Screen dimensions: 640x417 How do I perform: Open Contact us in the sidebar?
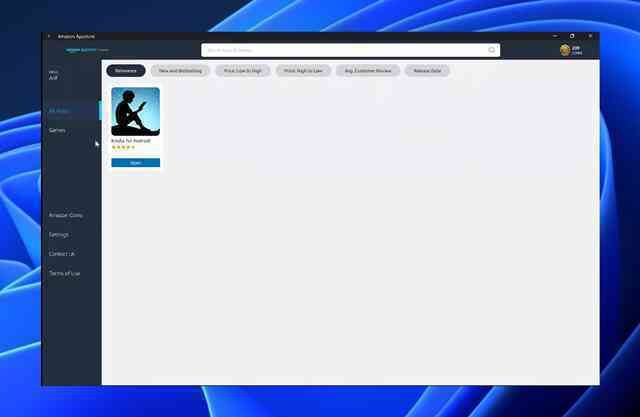(62, 254)
